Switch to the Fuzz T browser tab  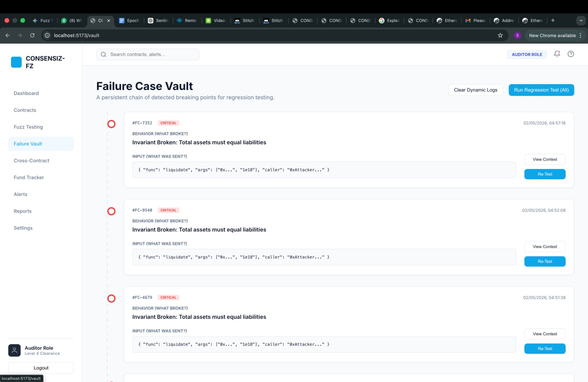pos(43,21)
